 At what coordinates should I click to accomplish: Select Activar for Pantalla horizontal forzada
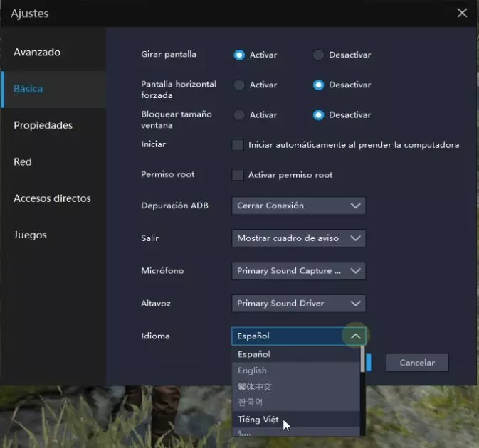click(x=239, y=85)
